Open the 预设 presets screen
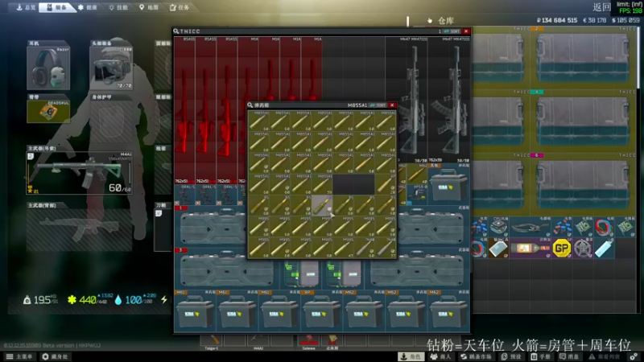 tap(511, 356)
